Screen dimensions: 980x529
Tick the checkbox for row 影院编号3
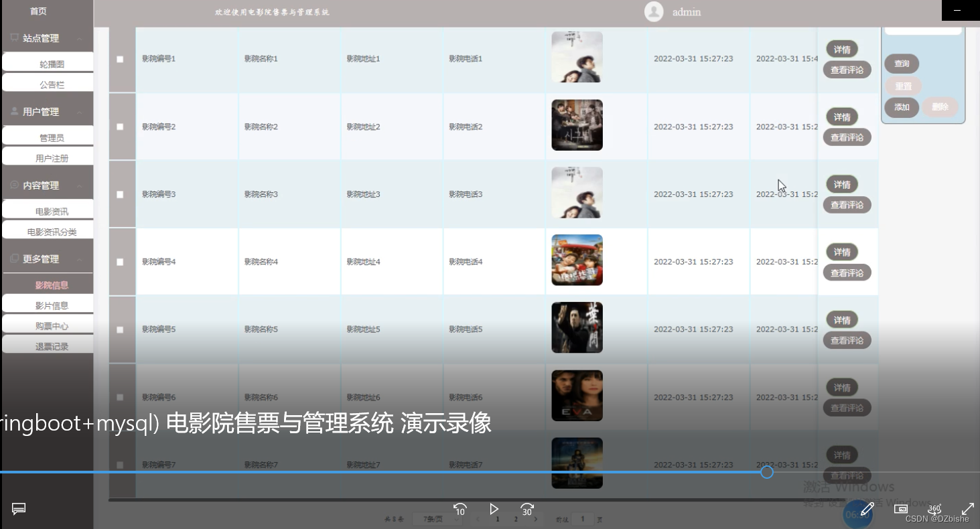(120, 194)
